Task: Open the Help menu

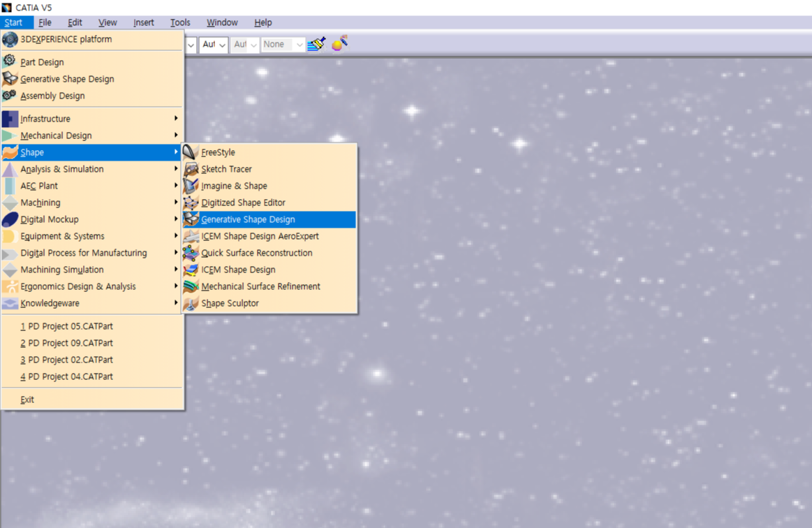Action: coord(263,22)
